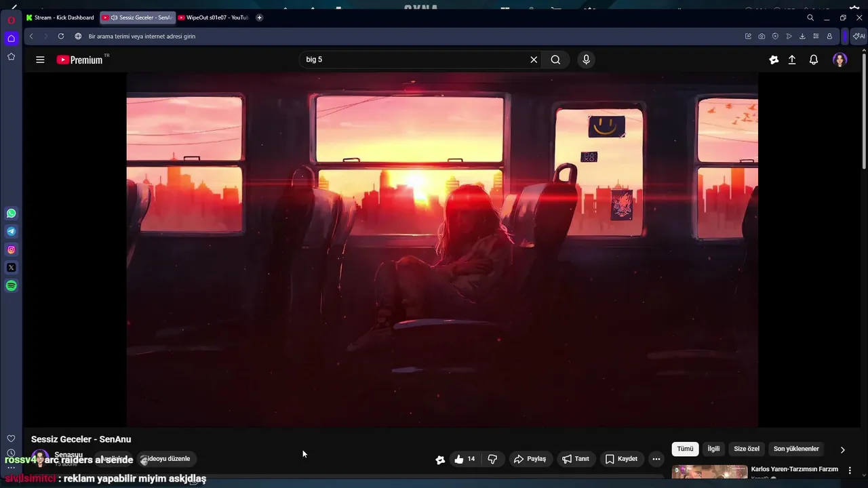Select the Son yüklenenler filter chip
The height and width of the screenshot is (488, 868).
pos(796,449)
